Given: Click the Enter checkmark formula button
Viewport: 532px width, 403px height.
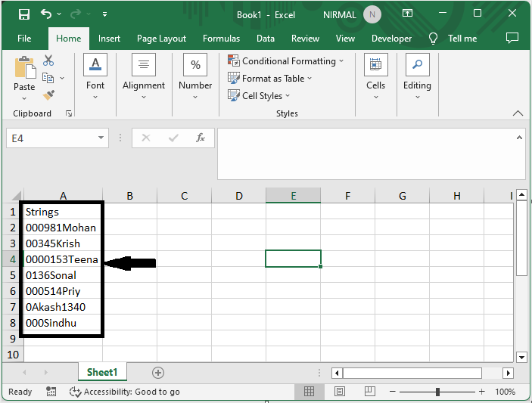Looking at the screenshot, I should pyautogui.click(x=173, y=138).
